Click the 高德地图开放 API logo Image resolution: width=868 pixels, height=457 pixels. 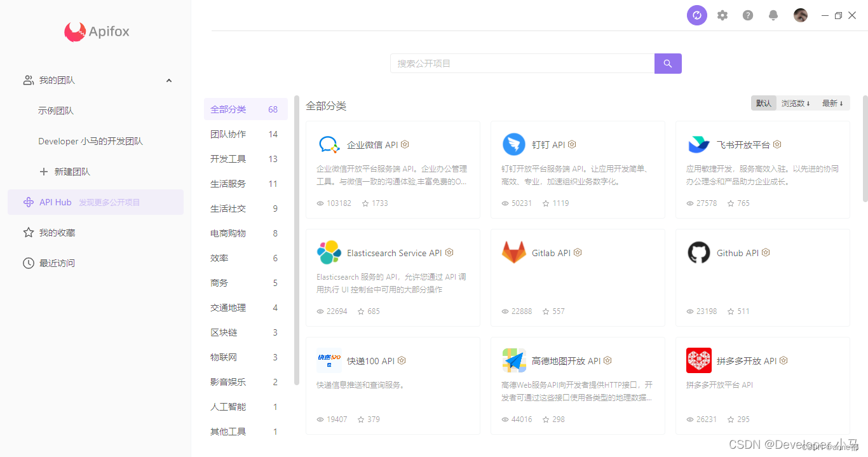(x=514, y=360)
